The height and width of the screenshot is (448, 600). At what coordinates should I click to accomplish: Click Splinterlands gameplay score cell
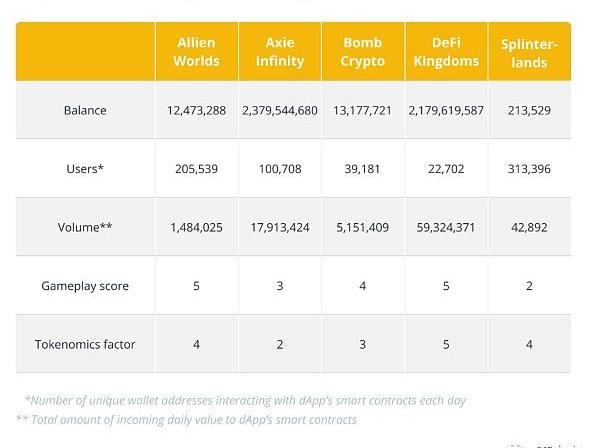[x=529, y=286]
